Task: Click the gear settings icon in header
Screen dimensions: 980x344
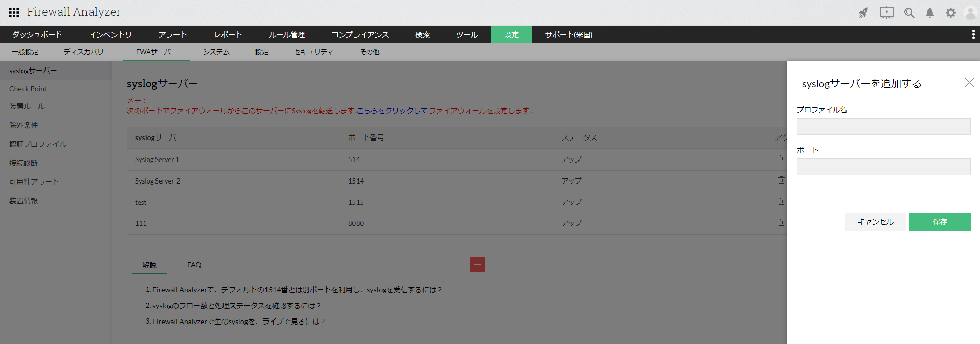Action: point(950,13)
